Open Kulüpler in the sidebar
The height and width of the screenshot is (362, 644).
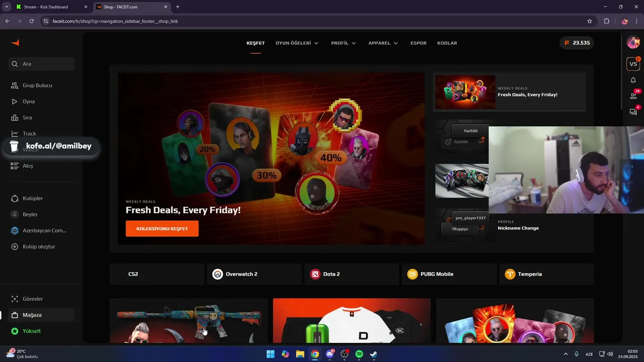point(41,198)
